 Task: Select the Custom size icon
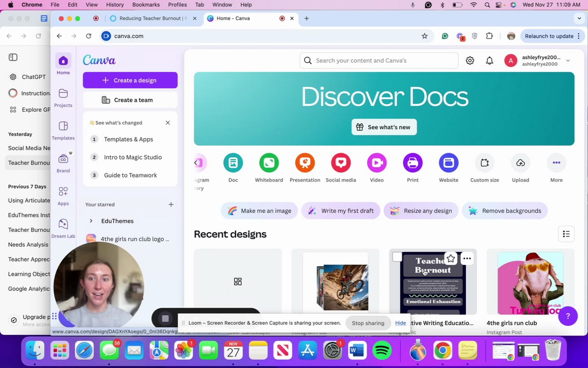pos(485,163)
